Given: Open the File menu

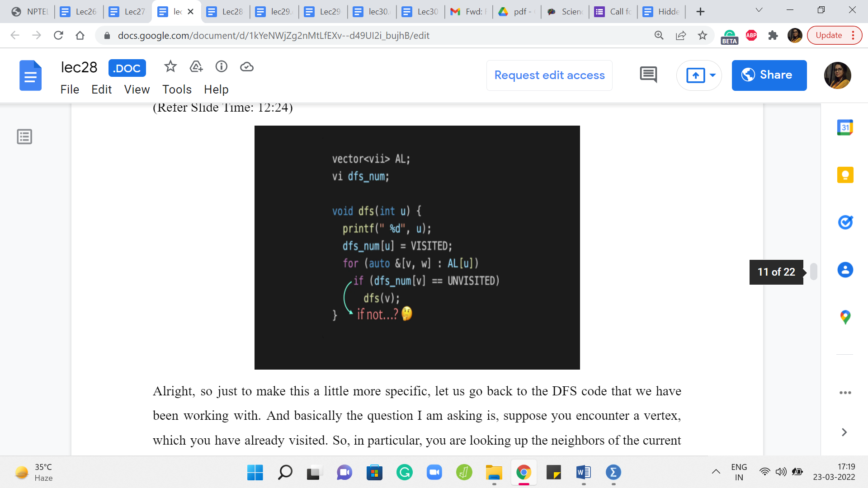Looking at the screenshot, I should pos(70,89).
